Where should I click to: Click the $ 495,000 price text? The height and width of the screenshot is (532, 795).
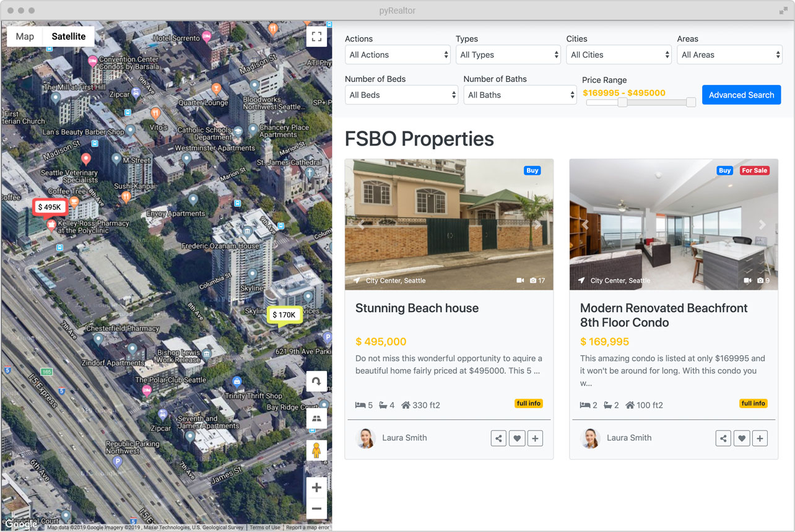click(x=381, y=342)
